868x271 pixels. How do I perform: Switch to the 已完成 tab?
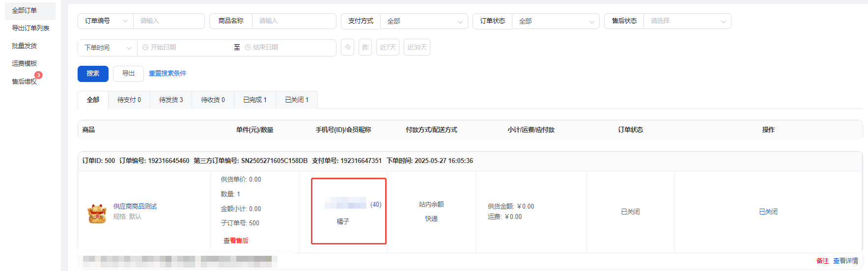click(255, 100)
